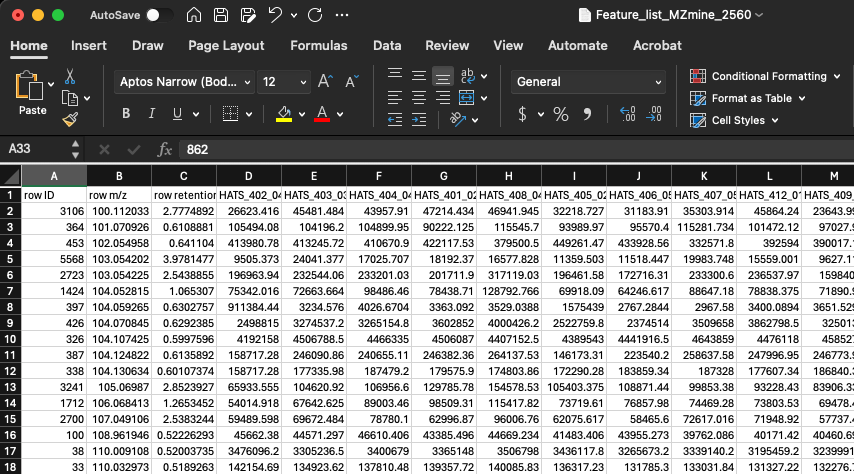
Task: Open the font size dropdown
Action: 303,82
